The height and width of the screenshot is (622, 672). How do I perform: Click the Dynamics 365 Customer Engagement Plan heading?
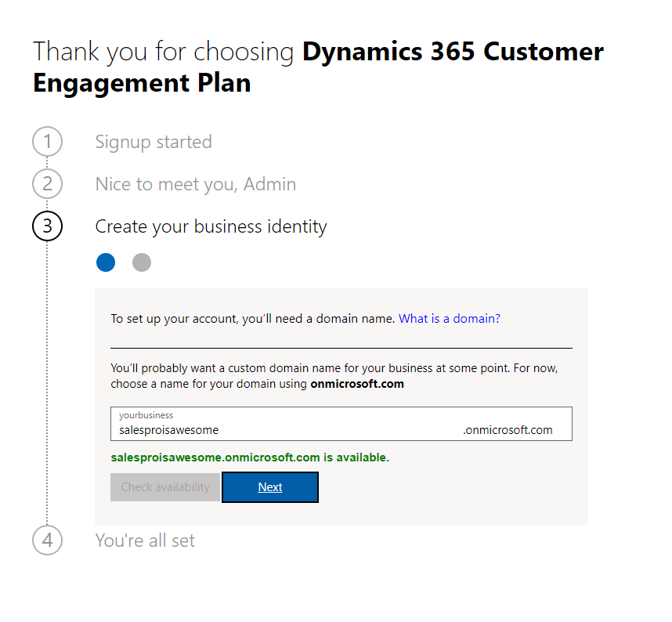(318, 67)
